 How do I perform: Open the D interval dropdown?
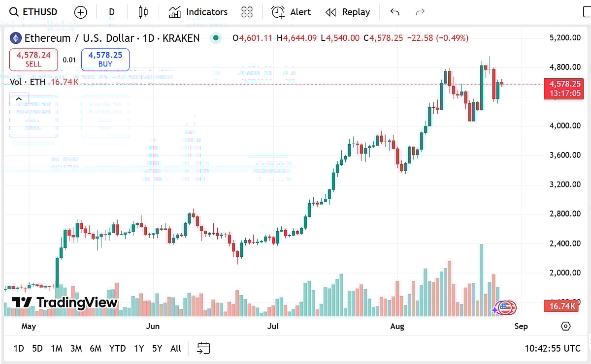coord(111,12)
